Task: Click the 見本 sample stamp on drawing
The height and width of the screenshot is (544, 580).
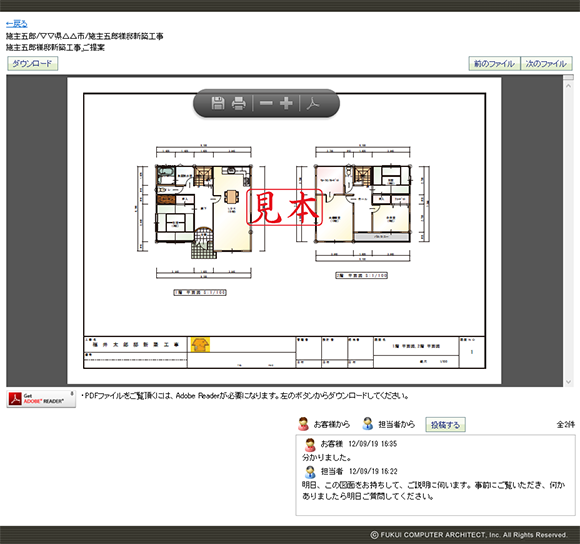Action: click(x=284, y=207)
